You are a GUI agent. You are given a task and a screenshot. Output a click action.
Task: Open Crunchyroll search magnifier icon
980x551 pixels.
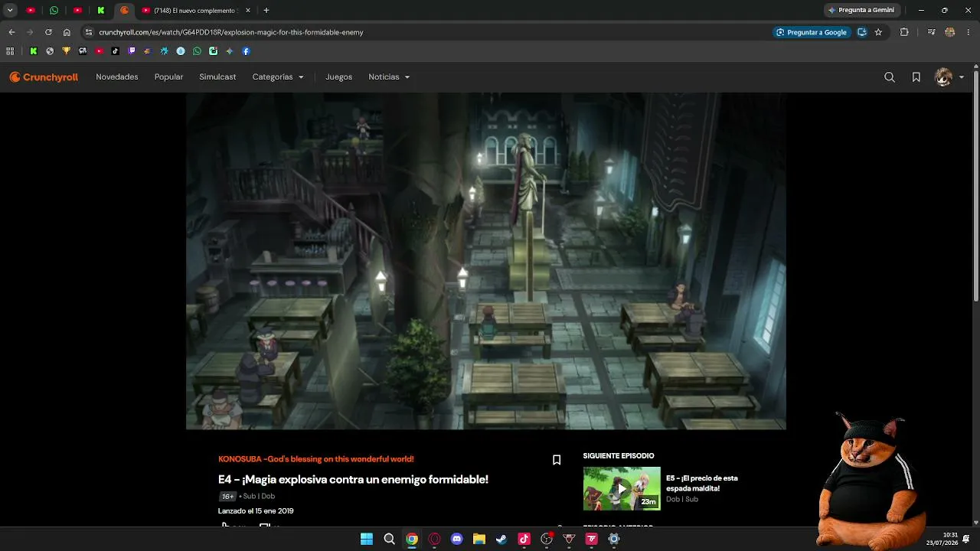[890, 77]
